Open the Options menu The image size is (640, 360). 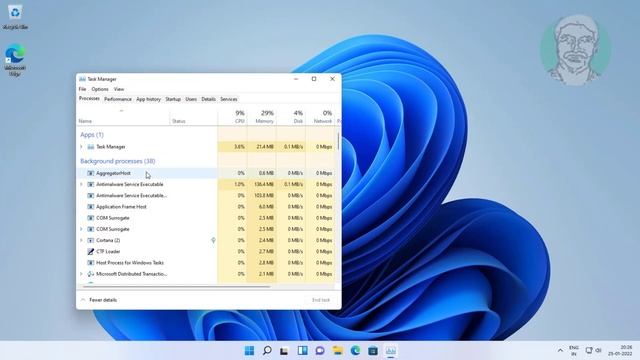click(100, 89)
